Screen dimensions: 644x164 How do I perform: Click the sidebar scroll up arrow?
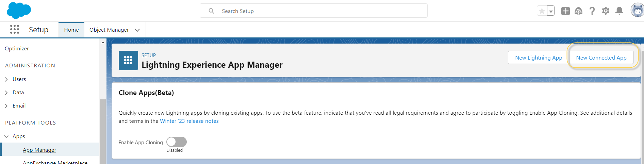tap(103, 43)
